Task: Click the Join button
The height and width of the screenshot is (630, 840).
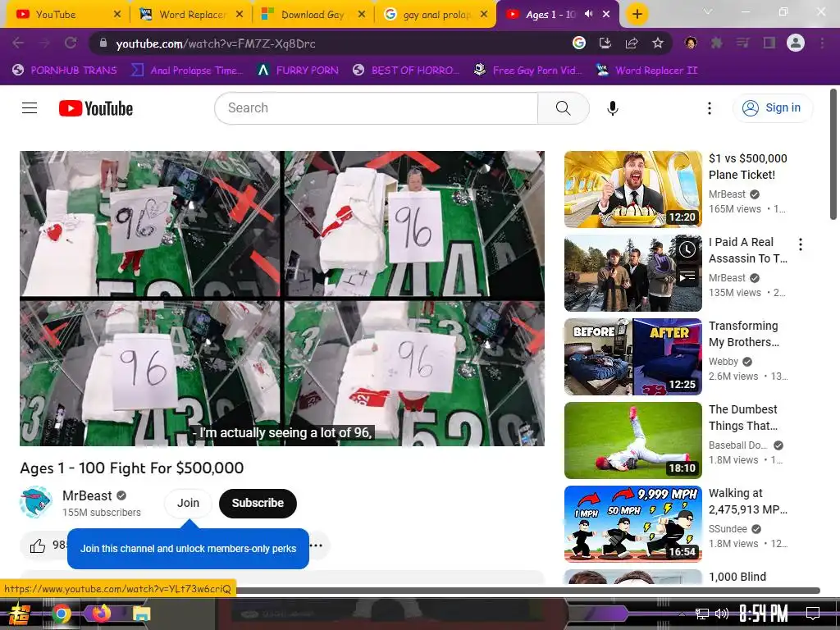Action: click(x=188, y=503)
